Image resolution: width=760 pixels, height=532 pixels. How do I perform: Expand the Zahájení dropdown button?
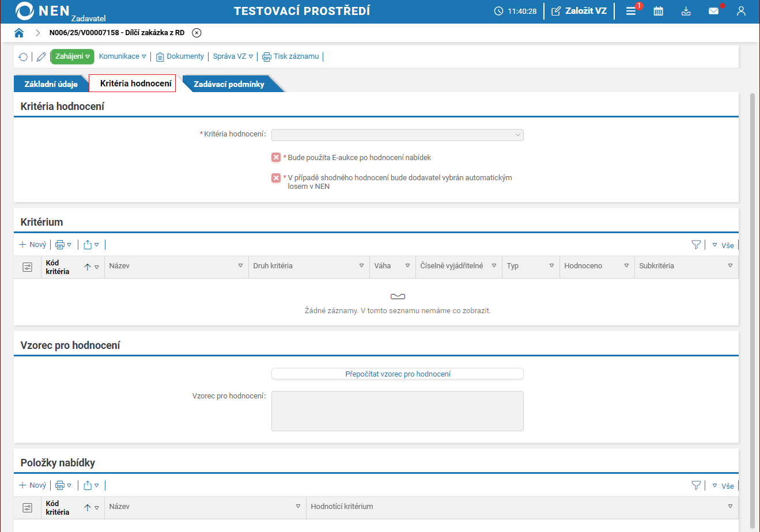[x=73, y=56]
